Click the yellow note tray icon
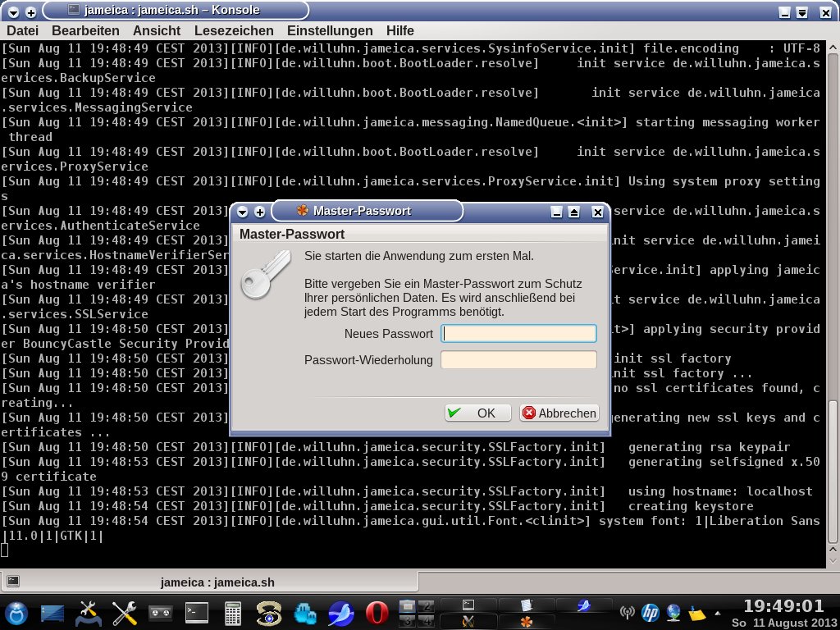 click(x=696, y=612)
